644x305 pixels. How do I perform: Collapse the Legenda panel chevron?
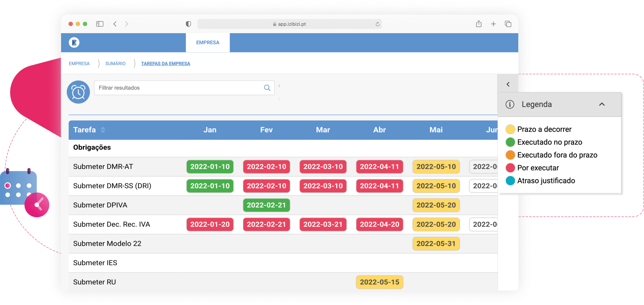pos(602,104)
